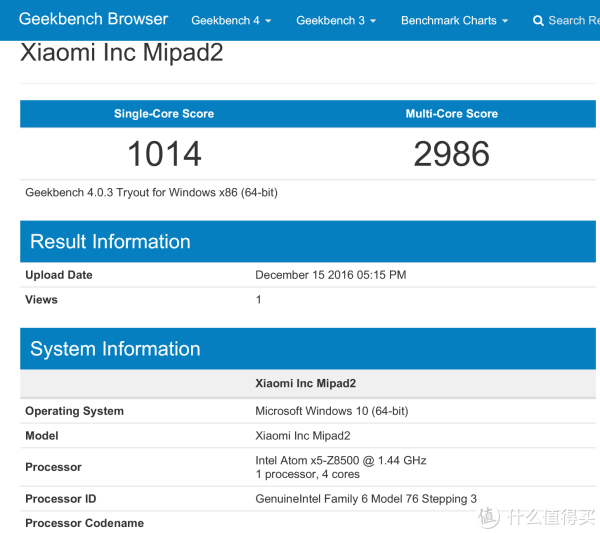
Task: Select the view count value 1
Action: coord(259,300)
